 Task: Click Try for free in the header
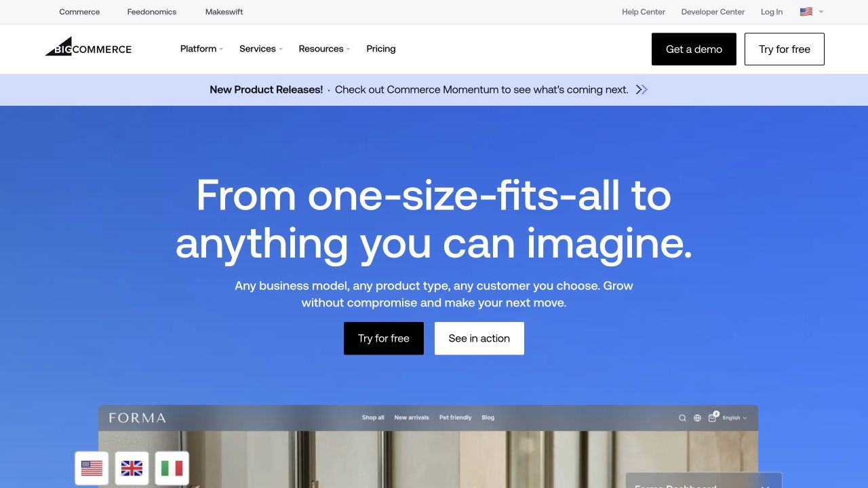tap(785, 49)
